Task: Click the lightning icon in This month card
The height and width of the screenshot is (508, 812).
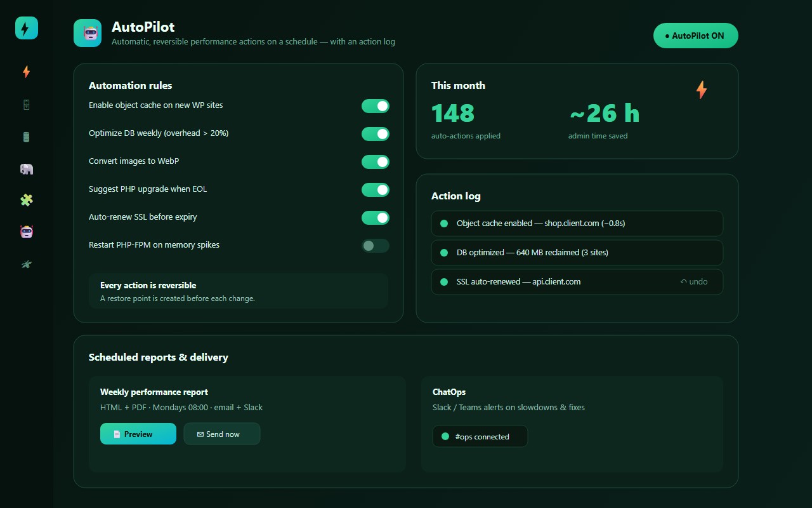Action: pyautogui.click(x=701, y=90)
